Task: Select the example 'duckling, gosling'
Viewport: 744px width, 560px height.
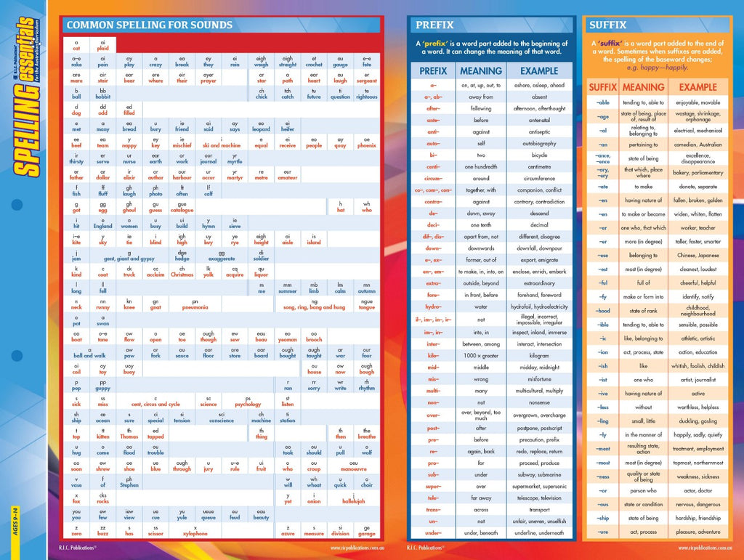Action: click(x=697, y=421)
